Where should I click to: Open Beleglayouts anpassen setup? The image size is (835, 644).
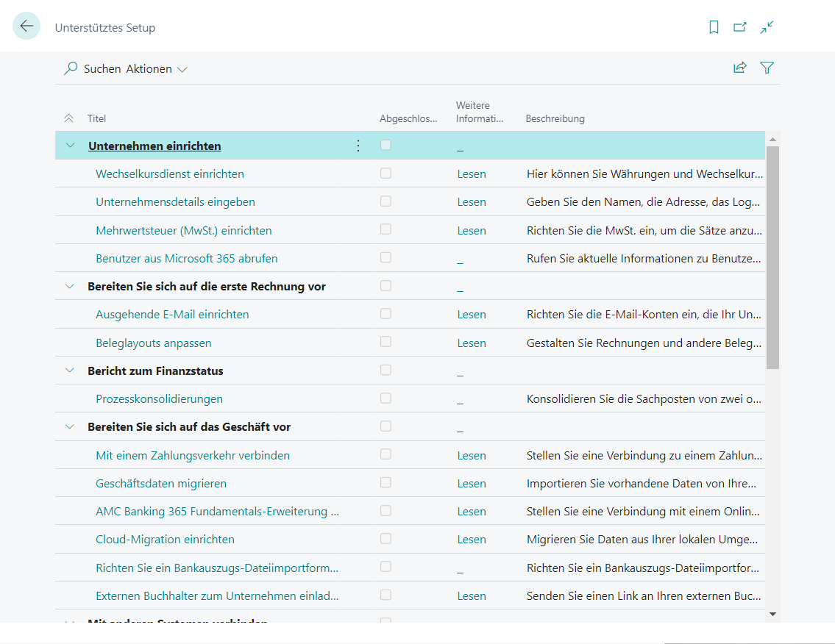point(153,343)
